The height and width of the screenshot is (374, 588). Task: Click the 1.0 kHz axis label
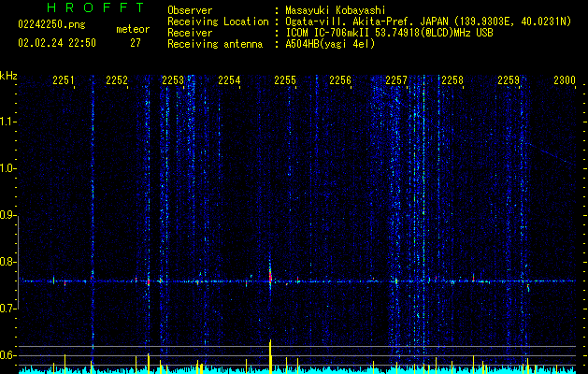8,168
